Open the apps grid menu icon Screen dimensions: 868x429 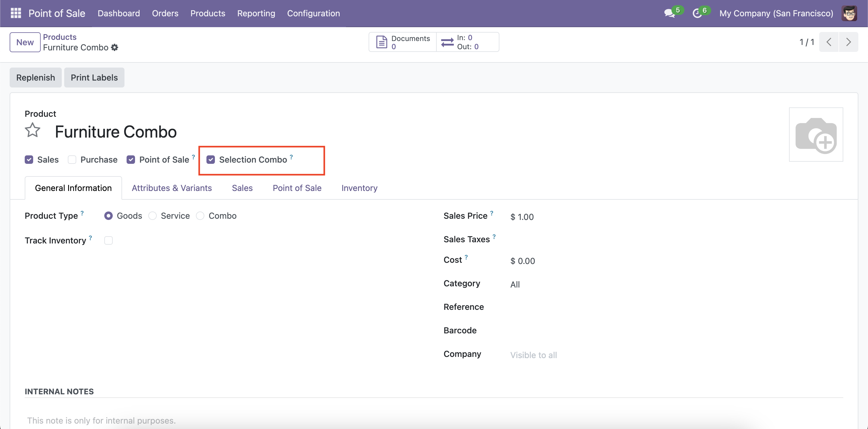15,13
